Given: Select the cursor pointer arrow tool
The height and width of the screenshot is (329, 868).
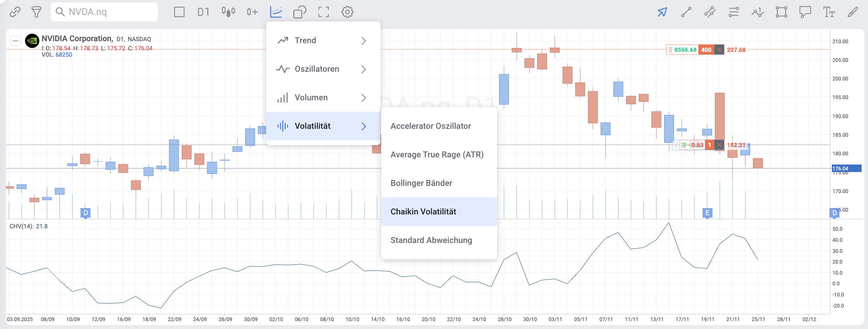Looking at the screenshot, I should [663, 12].
